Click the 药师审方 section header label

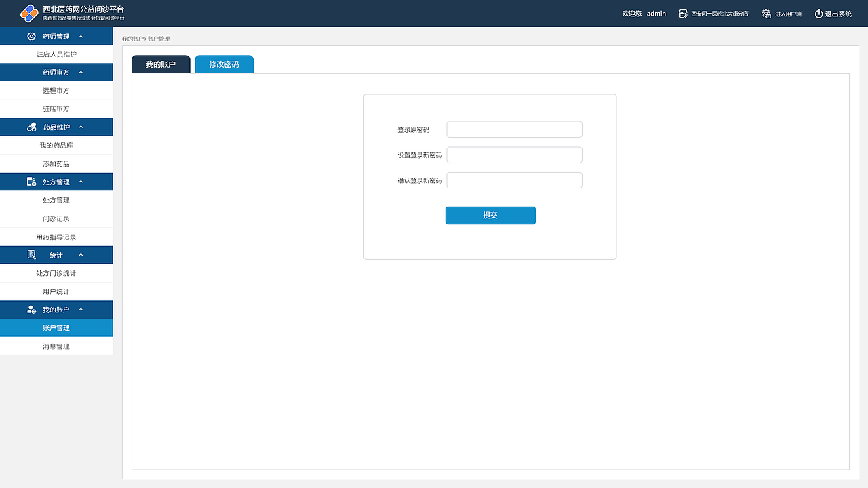point(56,73)
